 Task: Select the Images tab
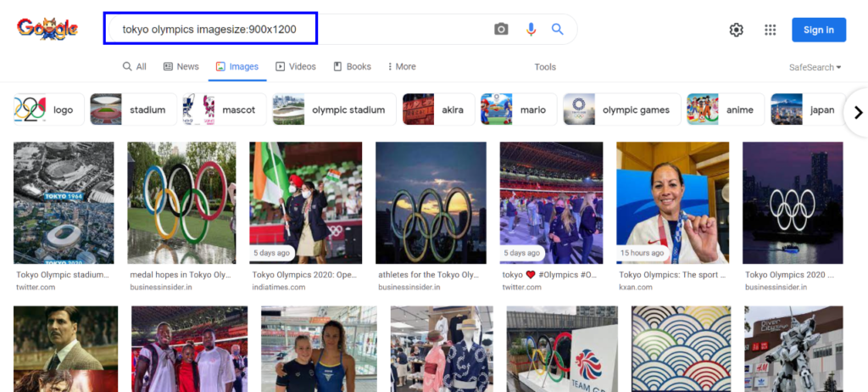tap(237, 66)
